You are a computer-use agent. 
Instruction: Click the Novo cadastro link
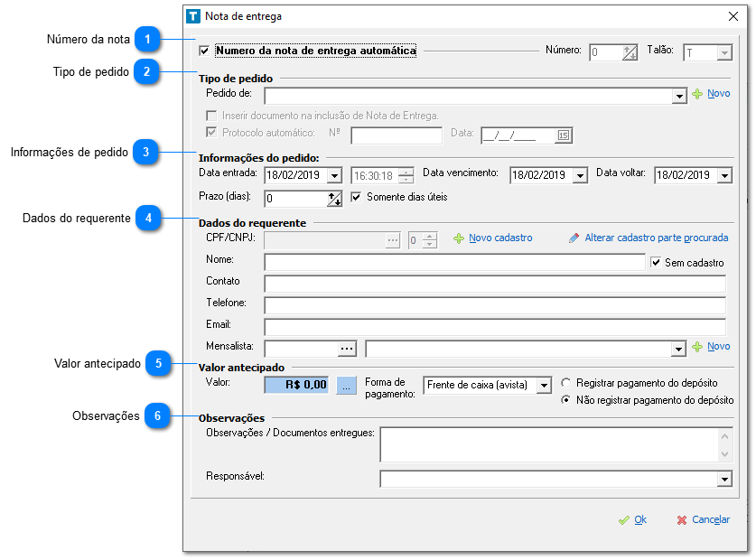[500, 238]
